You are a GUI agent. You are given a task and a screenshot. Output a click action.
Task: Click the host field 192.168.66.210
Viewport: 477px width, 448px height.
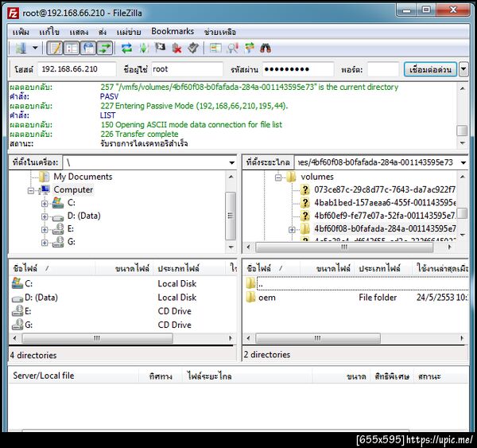(76, 69)
